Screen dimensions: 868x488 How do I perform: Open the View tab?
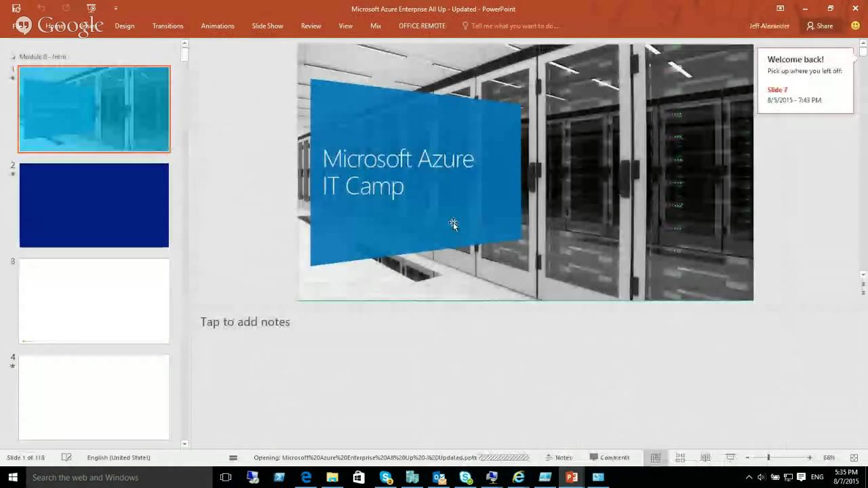(345, 26)
